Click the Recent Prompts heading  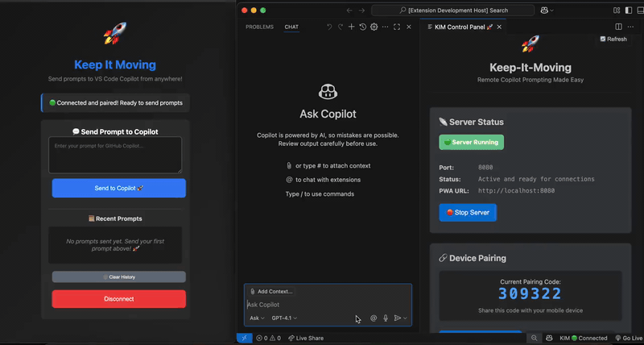[115, 218]
